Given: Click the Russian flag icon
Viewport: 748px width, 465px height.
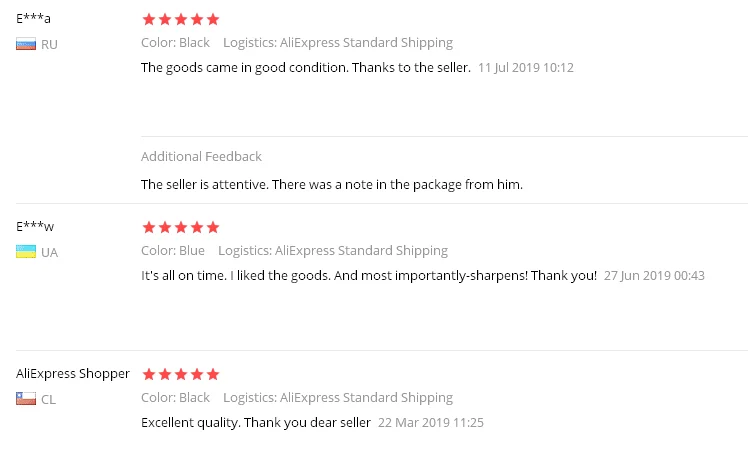Looking at the screenshot, I should coord(26,44).
